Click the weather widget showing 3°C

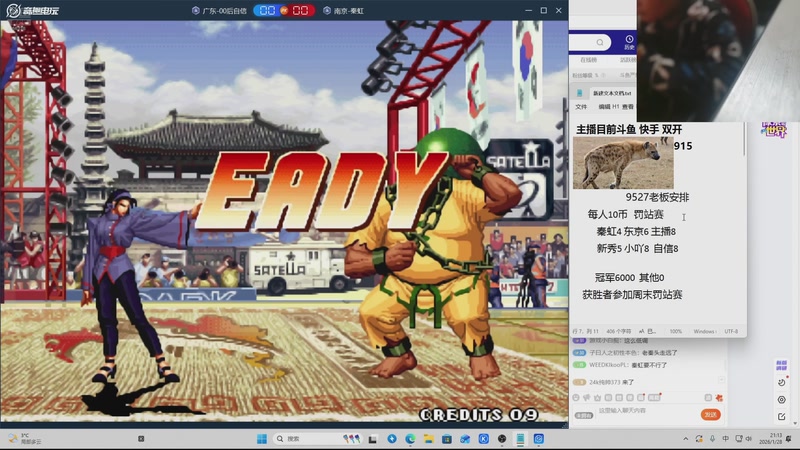point(26,439)
